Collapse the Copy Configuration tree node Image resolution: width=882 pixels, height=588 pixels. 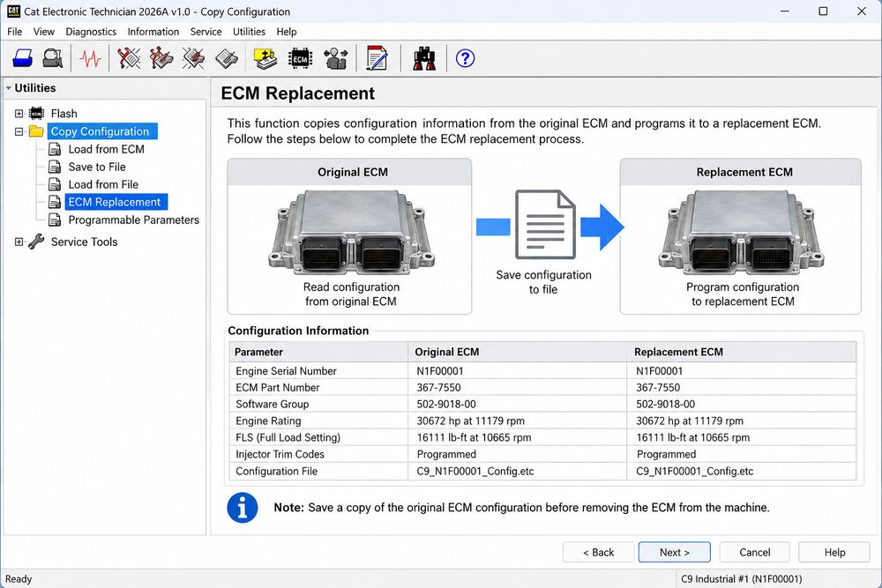coord(19,131)
